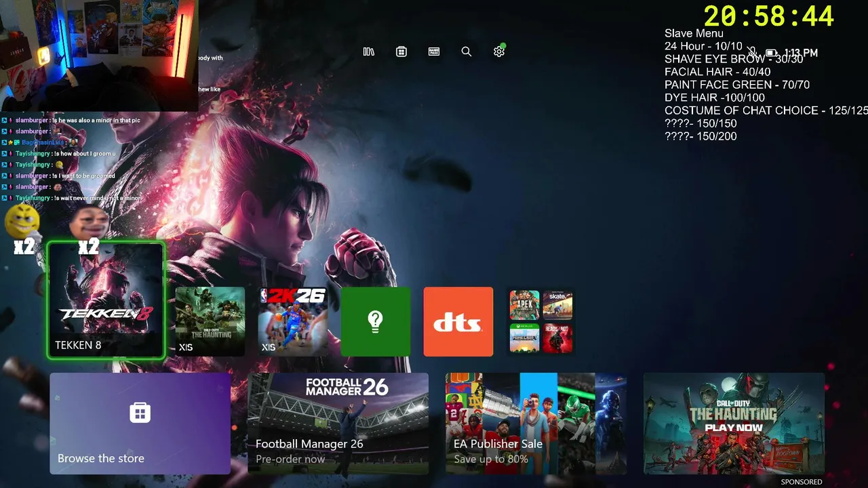Open The Haunting Play Now sponsored card

tap(734, 423)
